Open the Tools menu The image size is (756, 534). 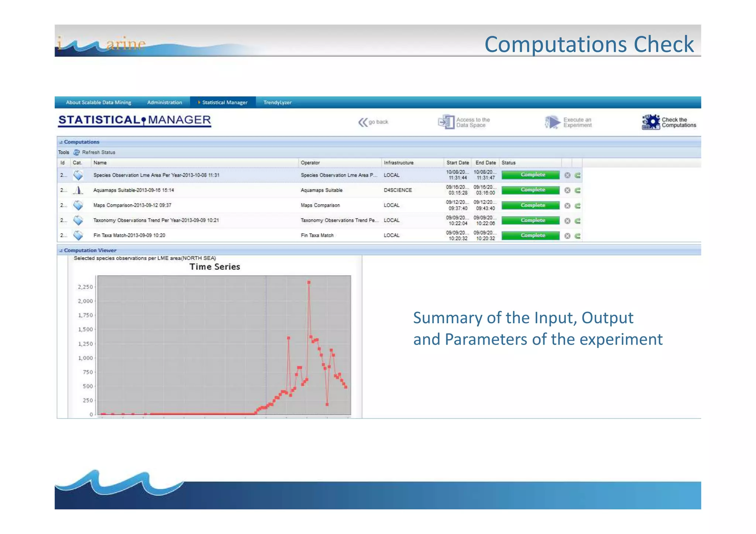pyautogui.click(x=63, y=152)
